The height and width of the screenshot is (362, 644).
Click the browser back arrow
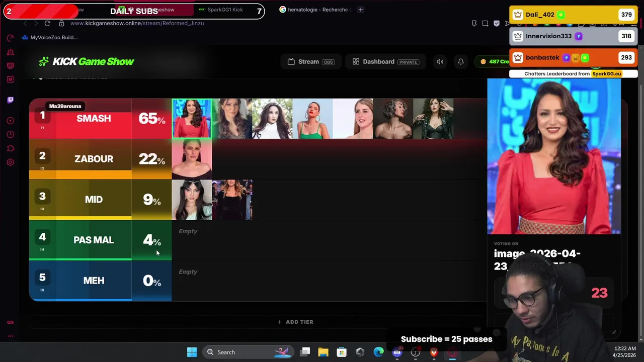25,23
